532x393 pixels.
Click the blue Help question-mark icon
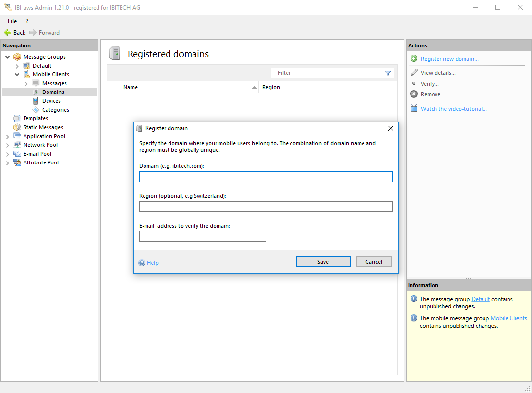click(142, 263)
